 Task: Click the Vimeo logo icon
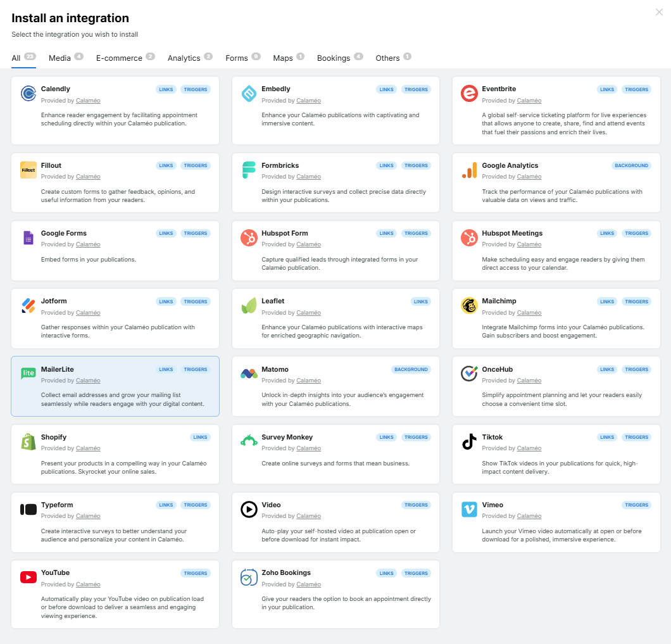pos(469,509)
